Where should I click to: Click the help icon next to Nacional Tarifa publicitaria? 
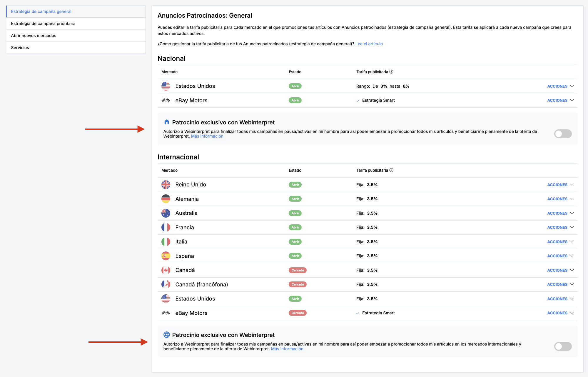(x=391, y=72)
